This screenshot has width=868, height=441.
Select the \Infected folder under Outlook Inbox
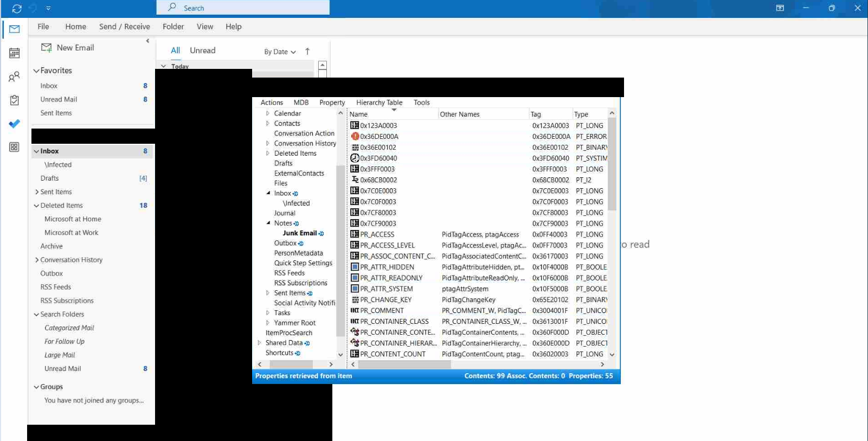tap(58, 165)
